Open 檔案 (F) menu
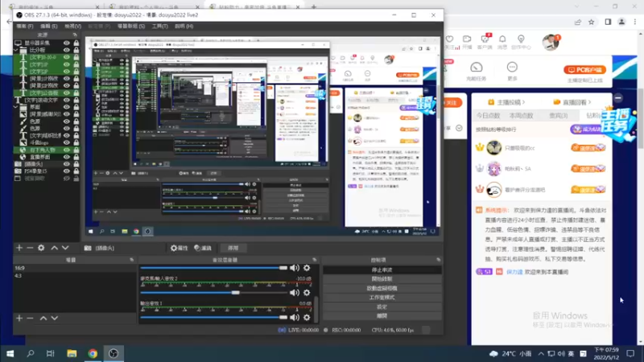This screenshot has height=362, width=644. click(25, 27)
